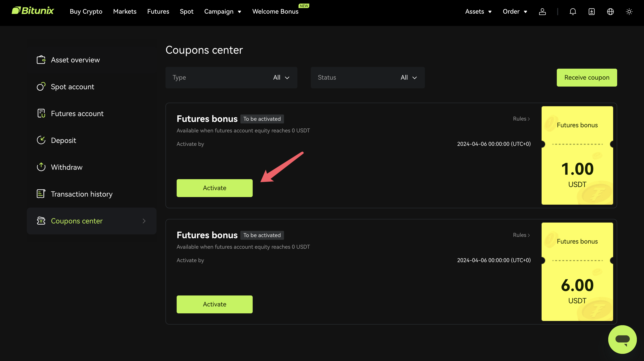
Task: Open language settings via globe icon
Action: [610, 11]
